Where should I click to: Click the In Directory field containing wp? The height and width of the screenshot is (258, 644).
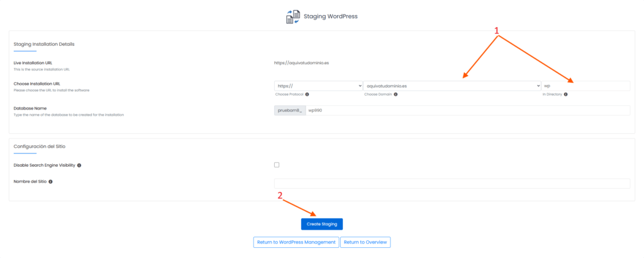[x=586, y=86]
